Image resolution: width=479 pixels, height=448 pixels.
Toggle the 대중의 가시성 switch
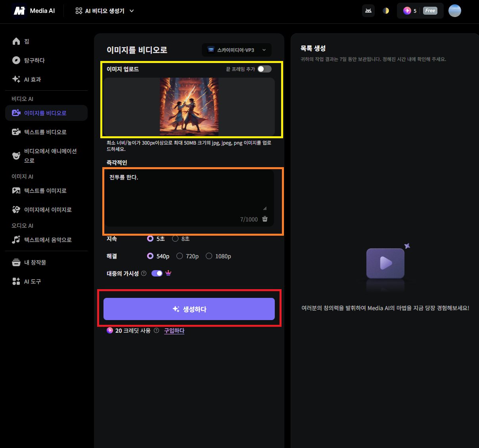157,273
